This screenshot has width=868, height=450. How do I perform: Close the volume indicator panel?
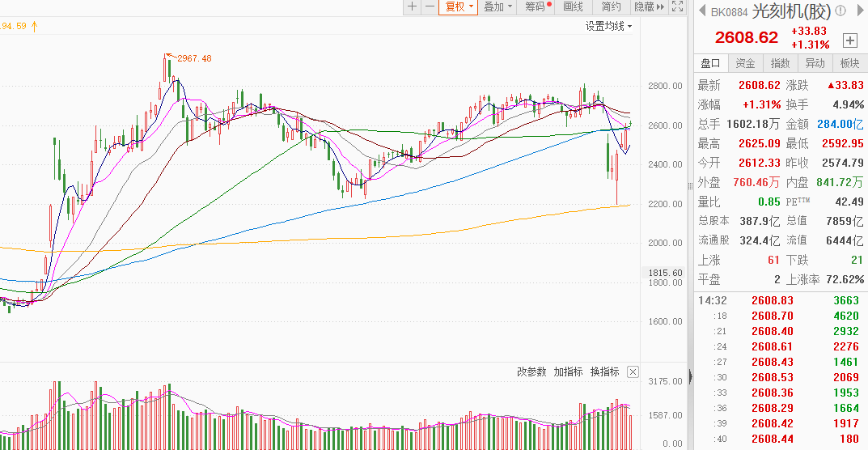(633, 372)
